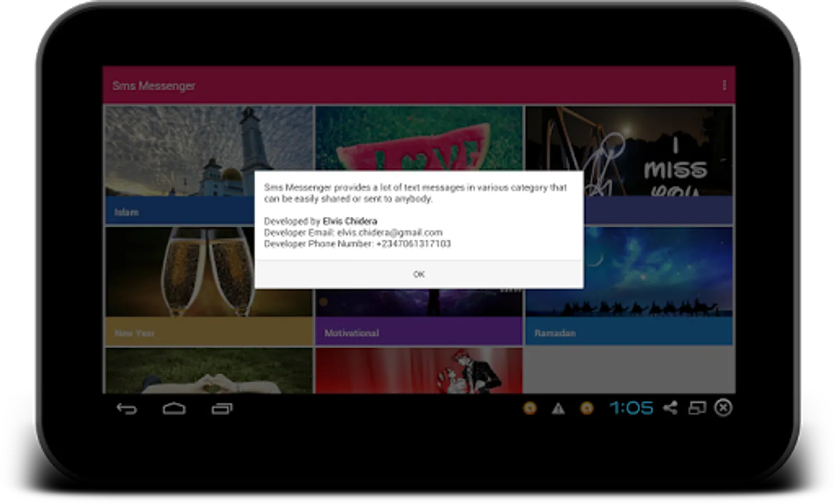Click OK in the about dialog
835x504 pixels.
tap(419, 274)
